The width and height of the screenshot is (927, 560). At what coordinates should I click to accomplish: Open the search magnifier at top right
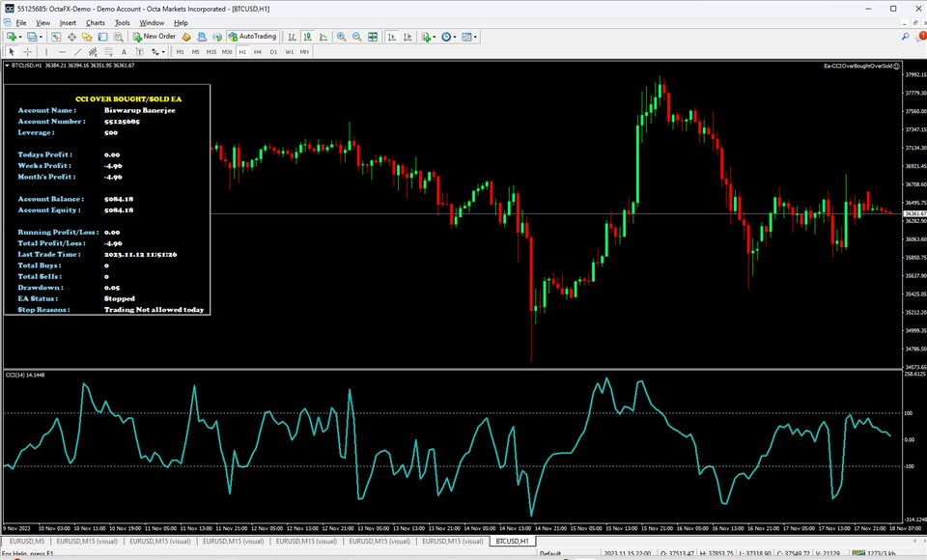coord(905,37)
